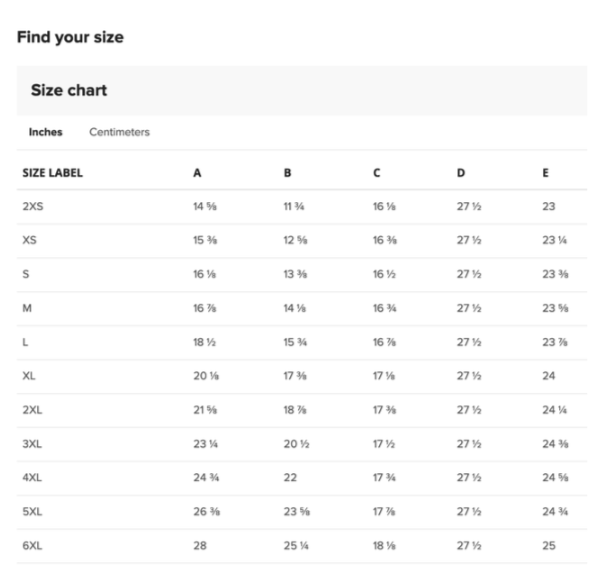This screenshot has width=604, height=575.
Task: Select the 5XL size row label
Action: coord(31,513)
